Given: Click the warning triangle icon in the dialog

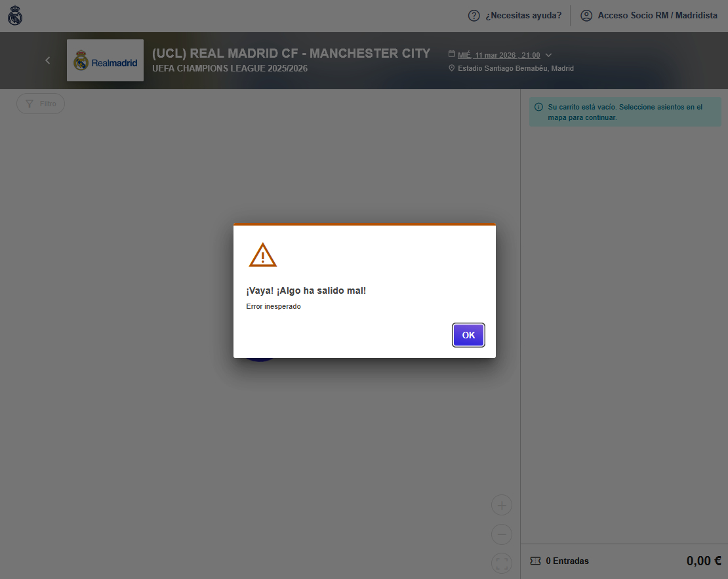Looking at the screenshot, I should coord(262,255).
